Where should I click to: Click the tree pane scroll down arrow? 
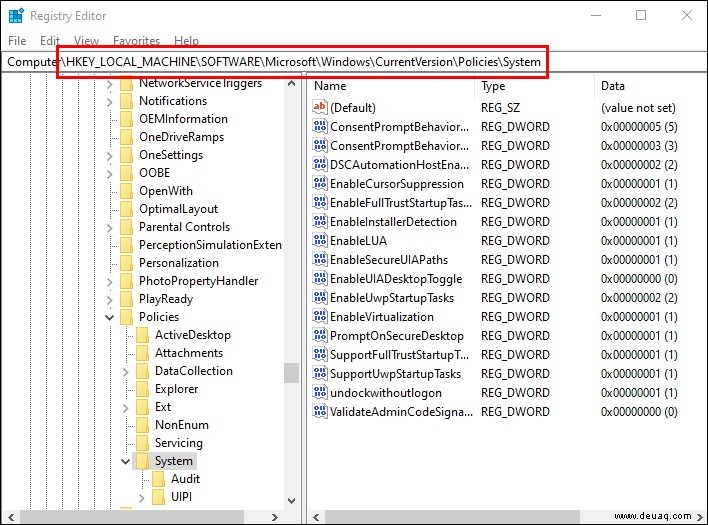[292, 501]
